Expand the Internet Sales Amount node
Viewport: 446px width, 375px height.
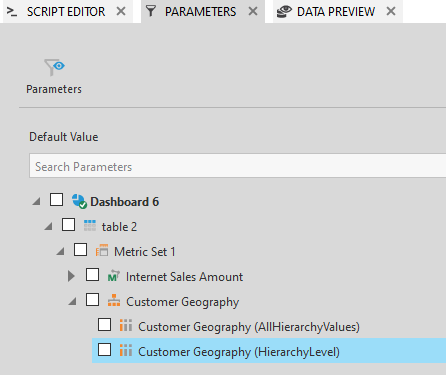point(71,276)
